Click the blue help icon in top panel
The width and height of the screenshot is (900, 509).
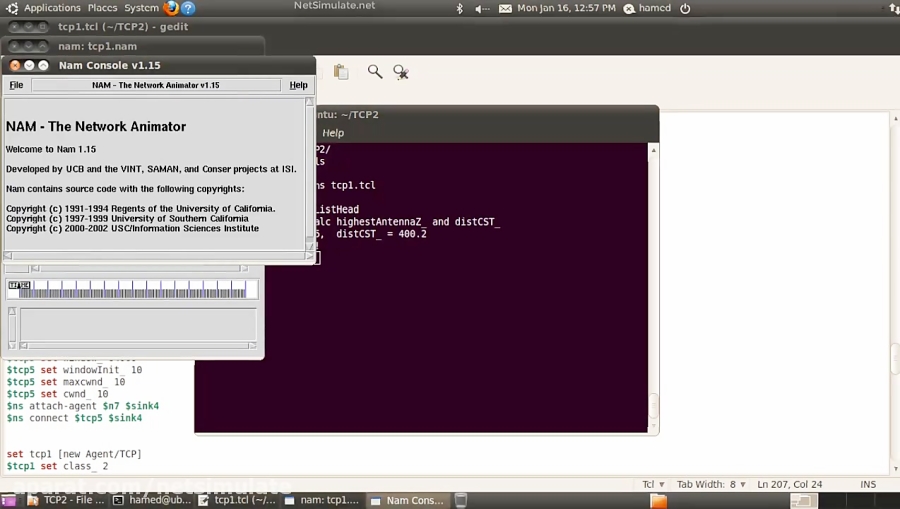pos(188,8)
